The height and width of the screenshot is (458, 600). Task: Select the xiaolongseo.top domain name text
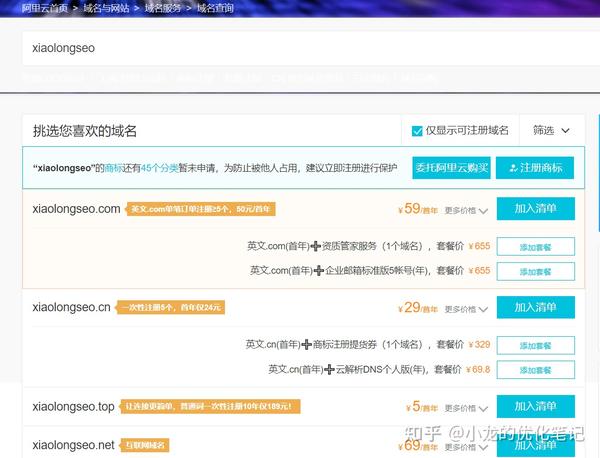pyautogui.click(x=73, y=406)
